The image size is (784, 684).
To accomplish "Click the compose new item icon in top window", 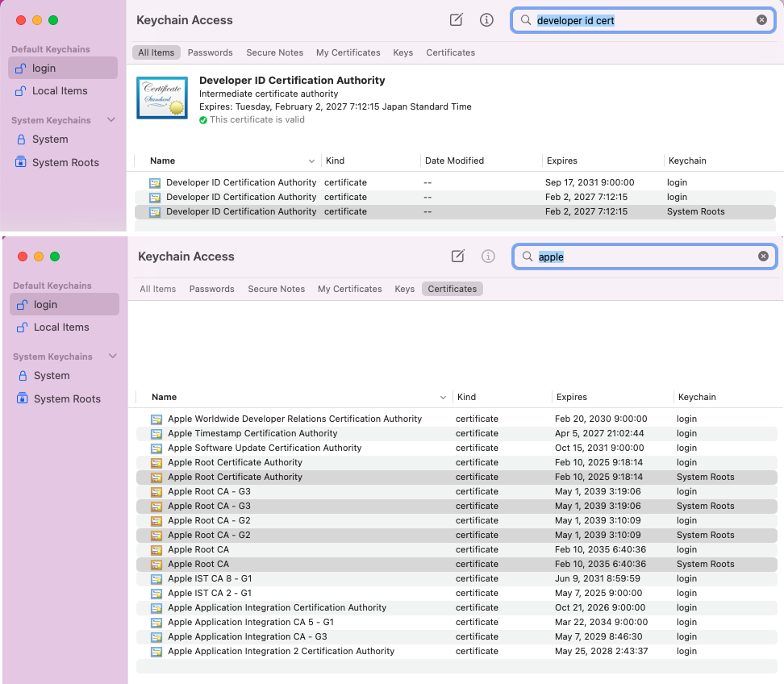I will point(456,20).
